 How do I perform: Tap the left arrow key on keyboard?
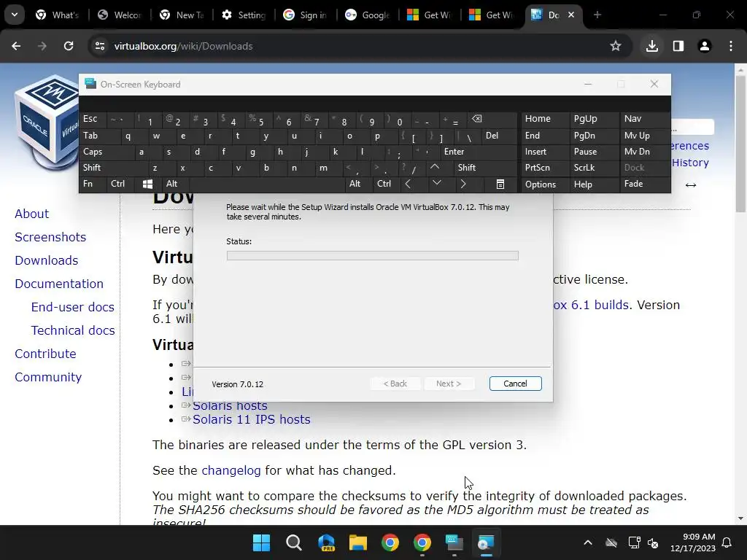point(408,184)
